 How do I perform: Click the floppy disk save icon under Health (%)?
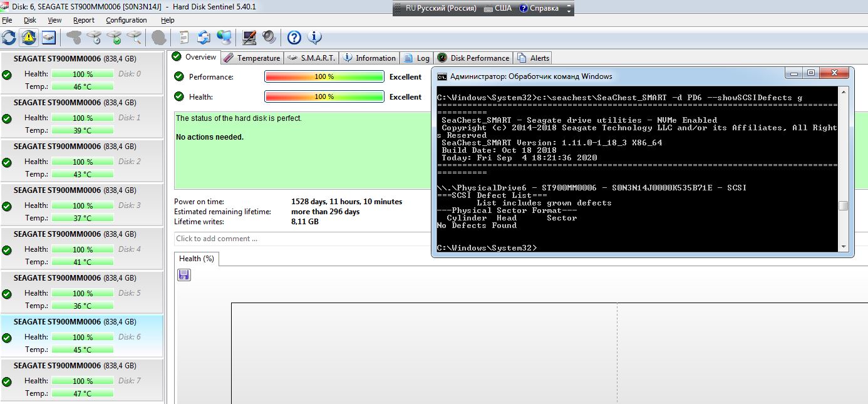click(x=184, y=275)
